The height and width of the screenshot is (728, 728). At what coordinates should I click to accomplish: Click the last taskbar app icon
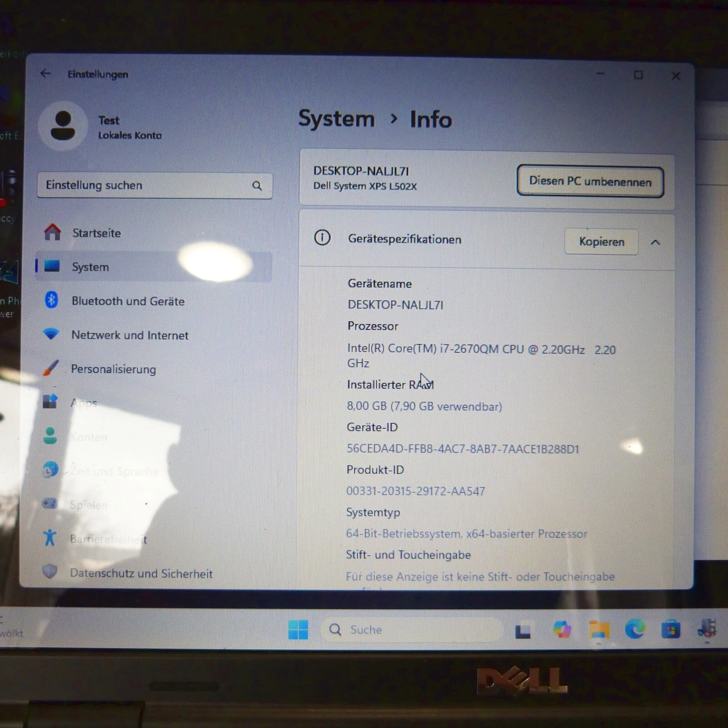tap(707, 629)
